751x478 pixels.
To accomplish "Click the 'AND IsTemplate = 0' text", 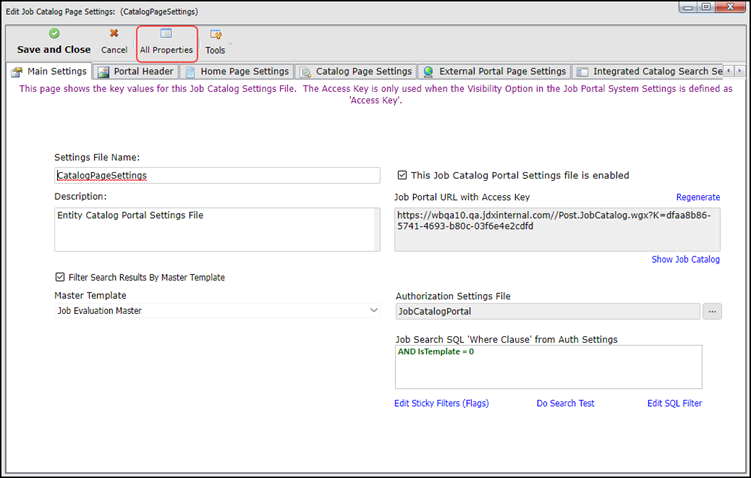I will coord(436,352).
